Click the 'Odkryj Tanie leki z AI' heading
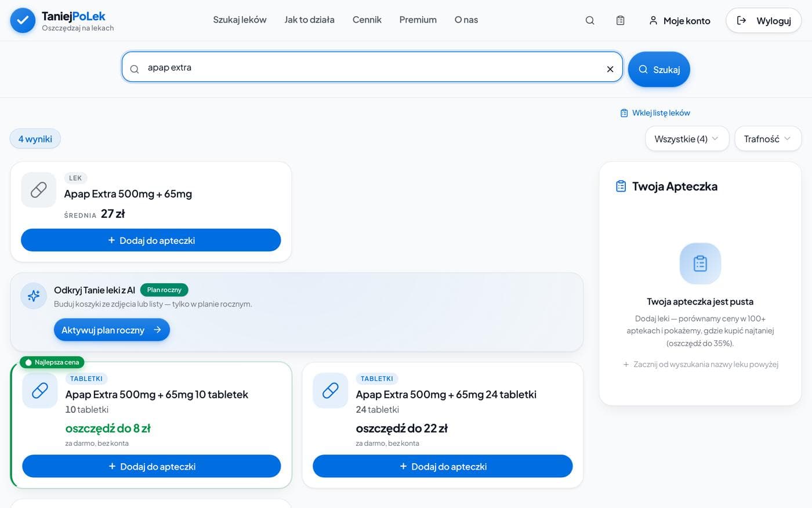812x508 pixels. tap(95, 290)
